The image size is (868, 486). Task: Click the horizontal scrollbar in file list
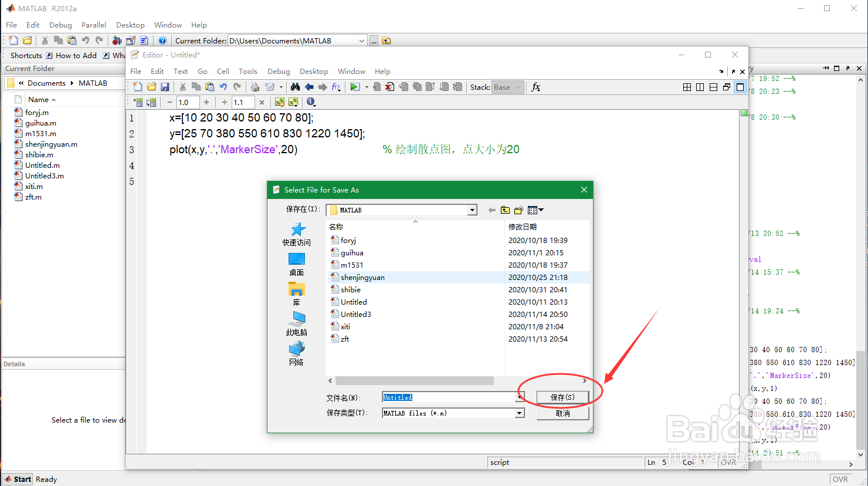pyautogui.click(x=414, y=380)
